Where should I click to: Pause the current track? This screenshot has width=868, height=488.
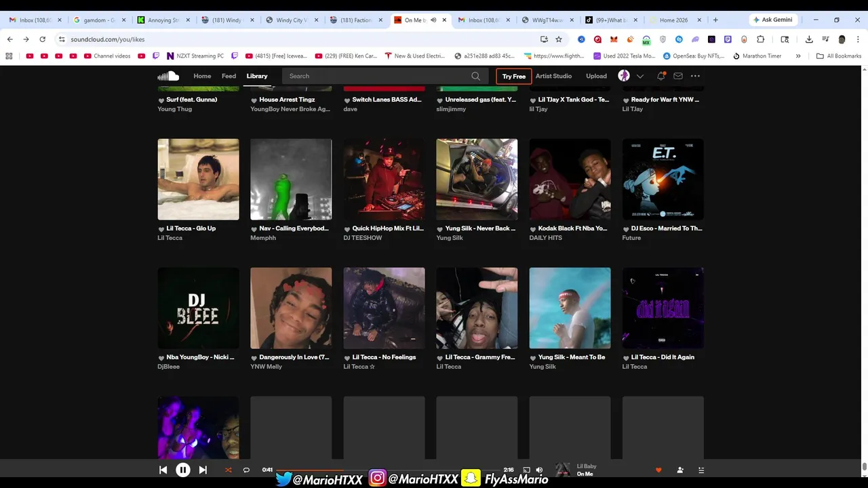tap(183, 470)
